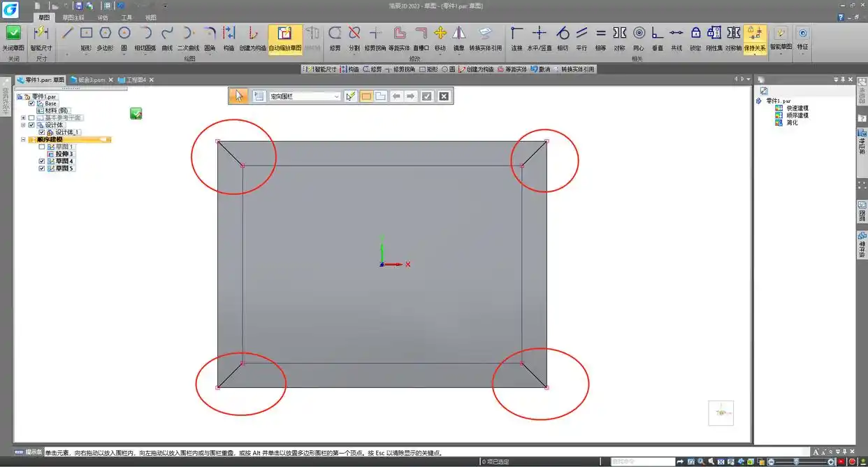Choose the 多边形 polygon tool
Viewport: 868px width, 467px height.
pos(105,38)
